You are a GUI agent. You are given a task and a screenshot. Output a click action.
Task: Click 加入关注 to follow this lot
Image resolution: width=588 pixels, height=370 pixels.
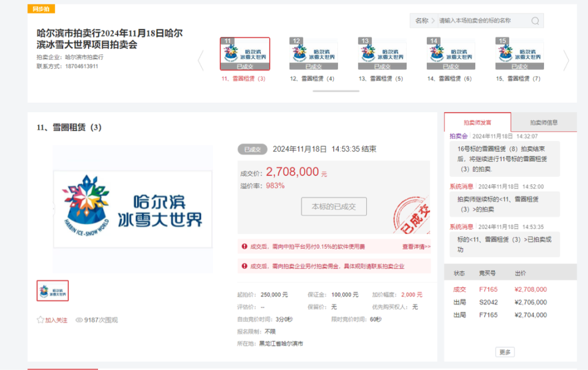56,320
